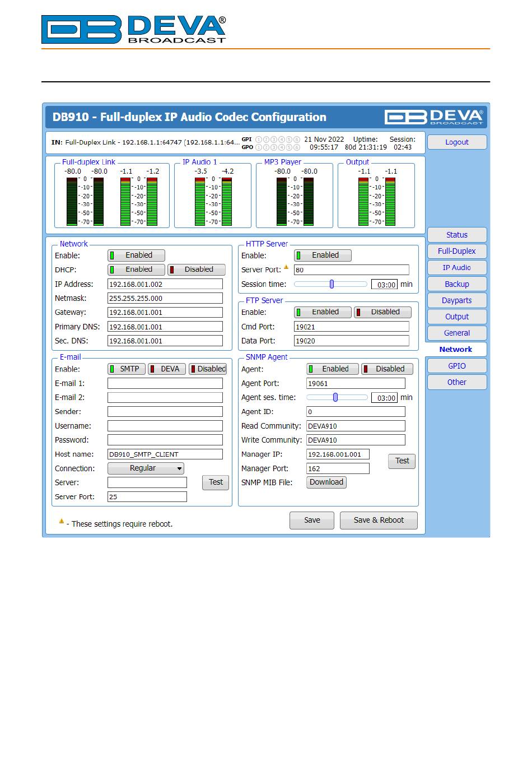The image size is (532, 762).
Task: Click the FTP Cmd Port field
Action: (352, 326)
